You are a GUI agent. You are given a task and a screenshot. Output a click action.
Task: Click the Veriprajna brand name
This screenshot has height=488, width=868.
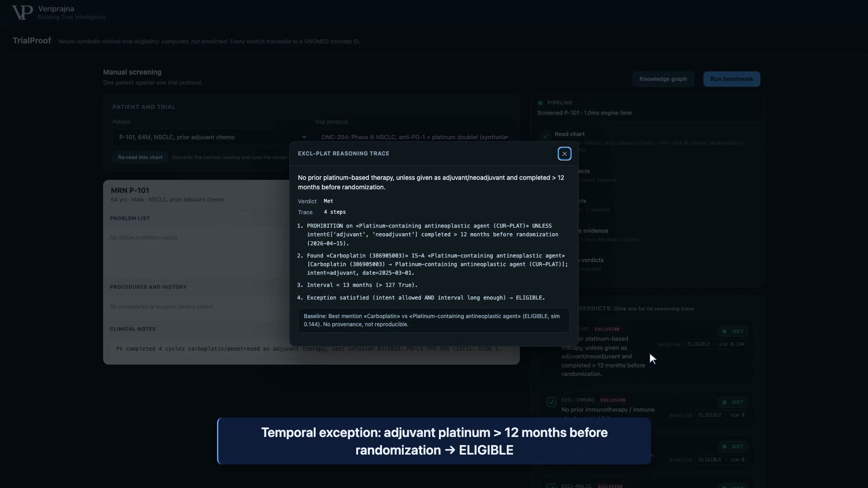[56, 9]
